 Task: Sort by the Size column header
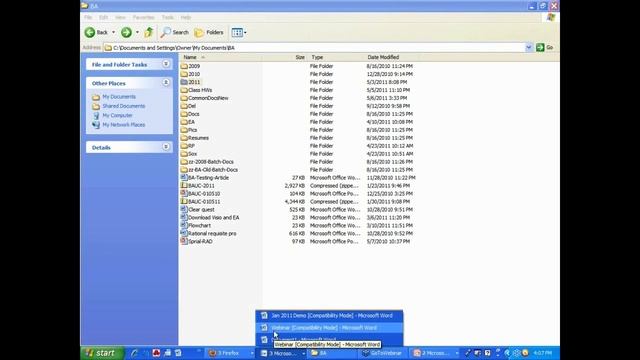pos(284,57)
